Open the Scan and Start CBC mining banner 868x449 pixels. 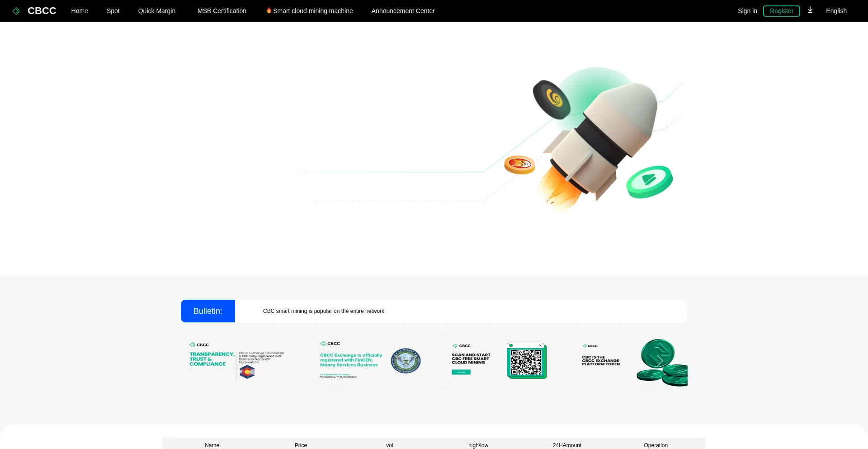tap(500, 361)
